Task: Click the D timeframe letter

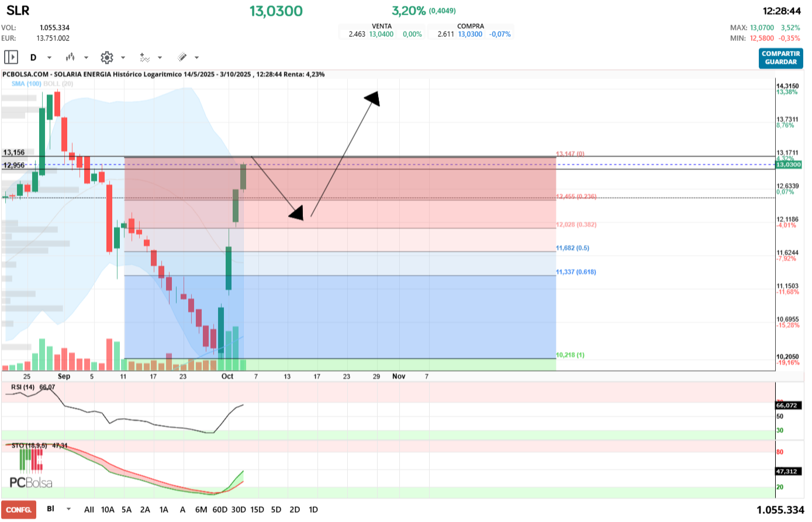Action: (33, 57)
